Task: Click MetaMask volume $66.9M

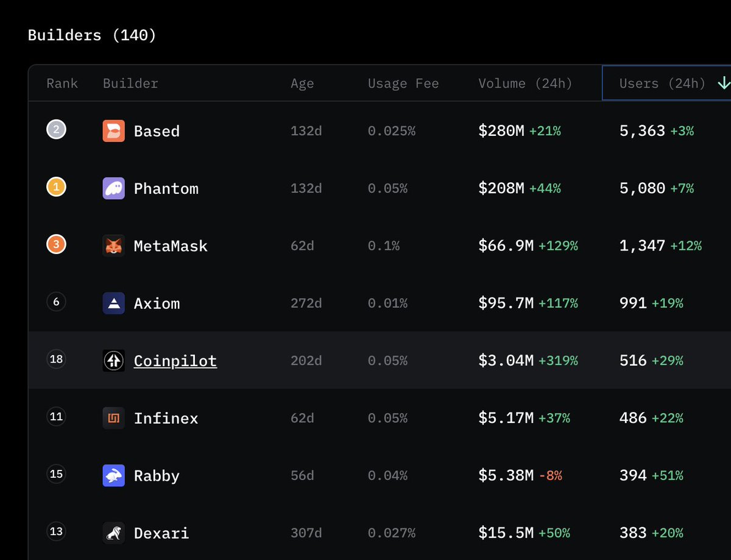Action: point(506,246)
